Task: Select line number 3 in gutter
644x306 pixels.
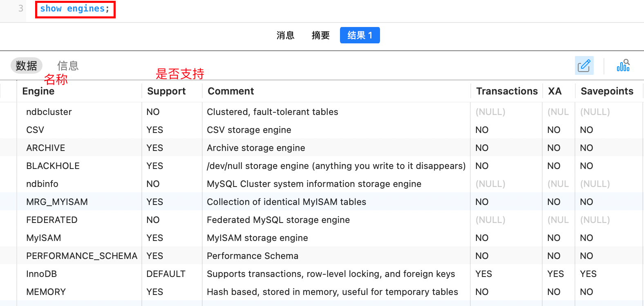Action: coord(21,9)
